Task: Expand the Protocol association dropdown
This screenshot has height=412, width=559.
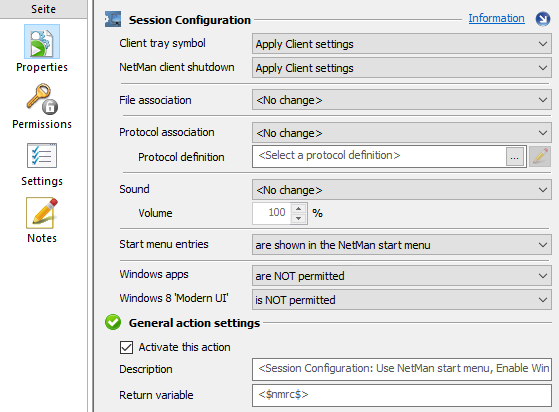Action: 402,133
